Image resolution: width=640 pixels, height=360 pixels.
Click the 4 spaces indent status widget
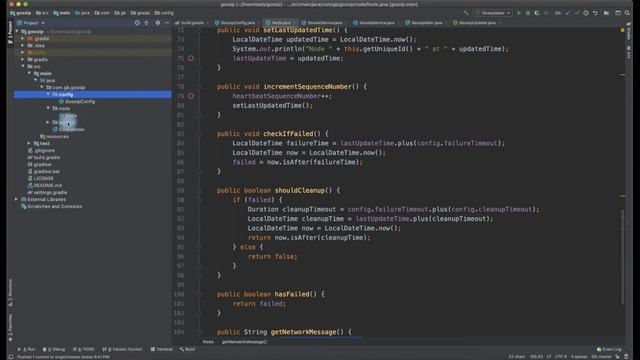pos(579,357)
